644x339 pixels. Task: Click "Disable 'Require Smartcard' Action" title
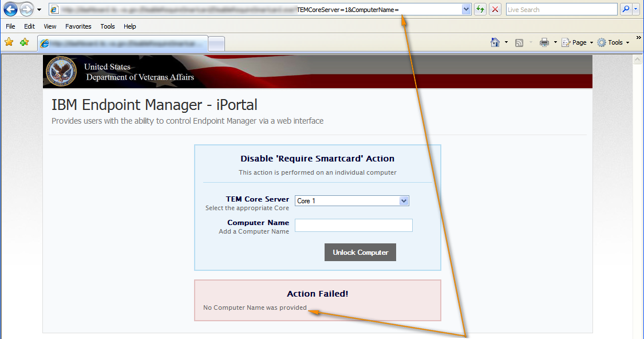pyautogui.click(x=318, y=159)
